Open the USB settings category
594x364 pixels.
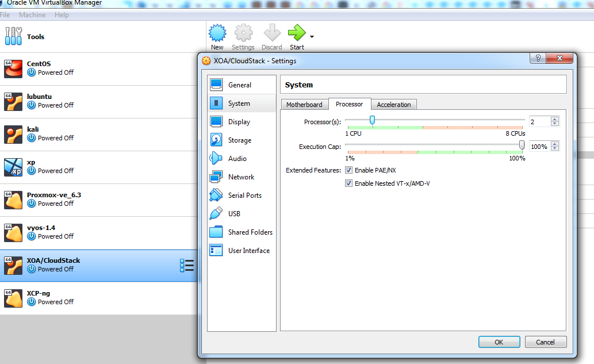click(242, 214)
